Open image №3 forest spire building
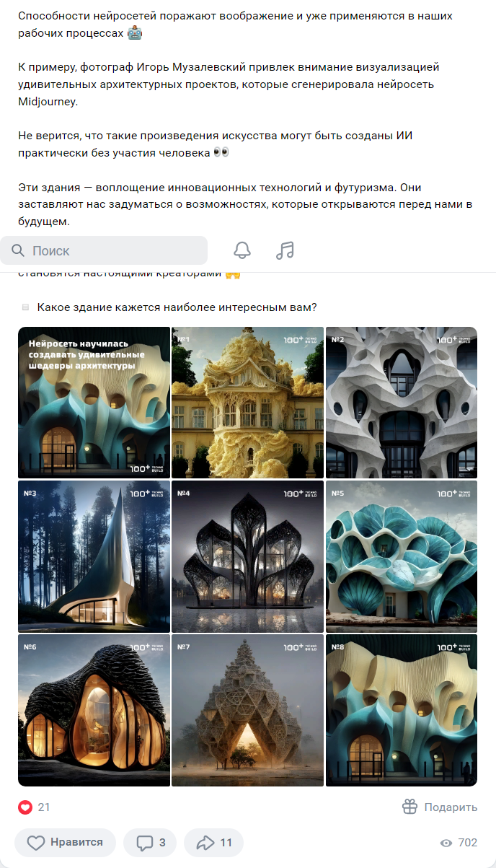The image size is (496, 868). point(94,556)
